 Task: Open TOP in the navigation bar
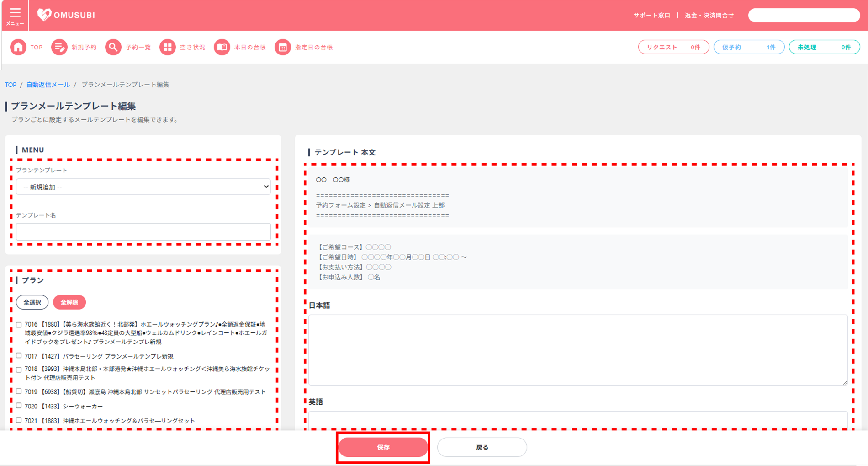click(37, 48)
